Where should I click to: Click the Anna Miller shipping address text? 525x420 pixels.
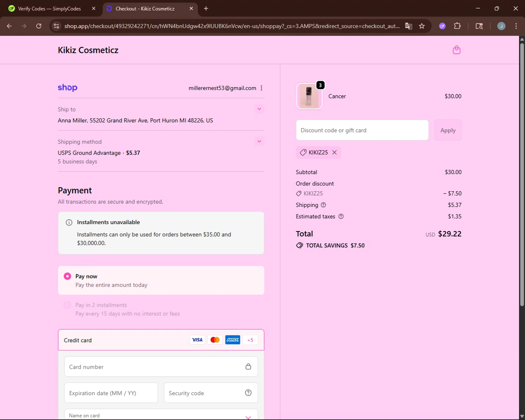[135, 120]
